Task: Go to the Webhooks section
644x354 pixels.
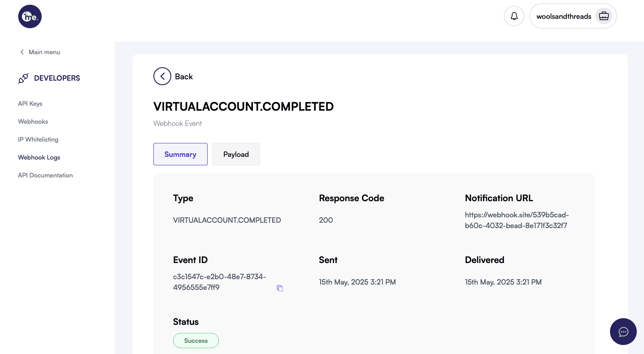Action: 33,121
